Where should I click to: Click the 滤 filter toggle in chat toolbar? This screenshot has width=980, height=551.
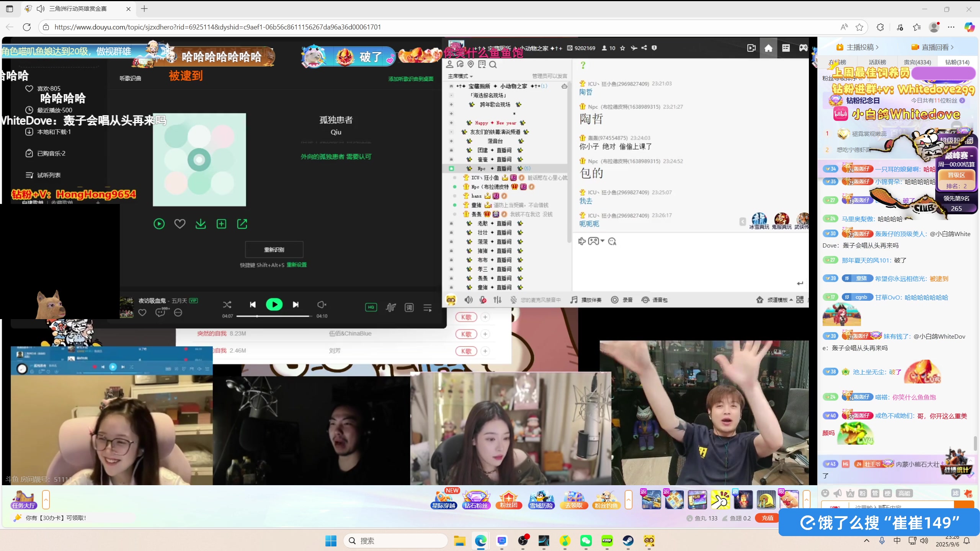click(x=955, y=493)
